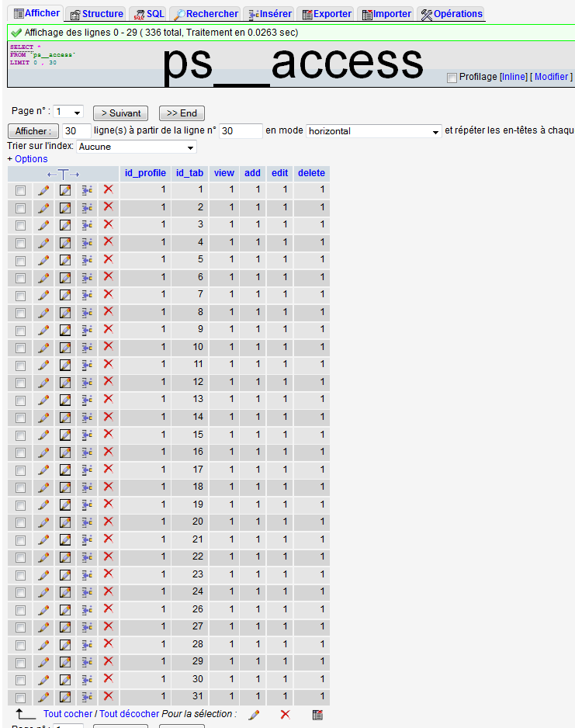Click export-selection icon below table
The image size is (575, 728).
click(317, 715)
